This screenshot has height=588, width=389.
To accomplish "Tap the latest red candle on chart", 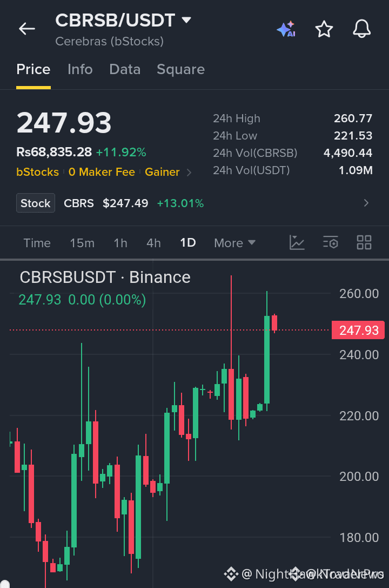I will click(274, 323).
